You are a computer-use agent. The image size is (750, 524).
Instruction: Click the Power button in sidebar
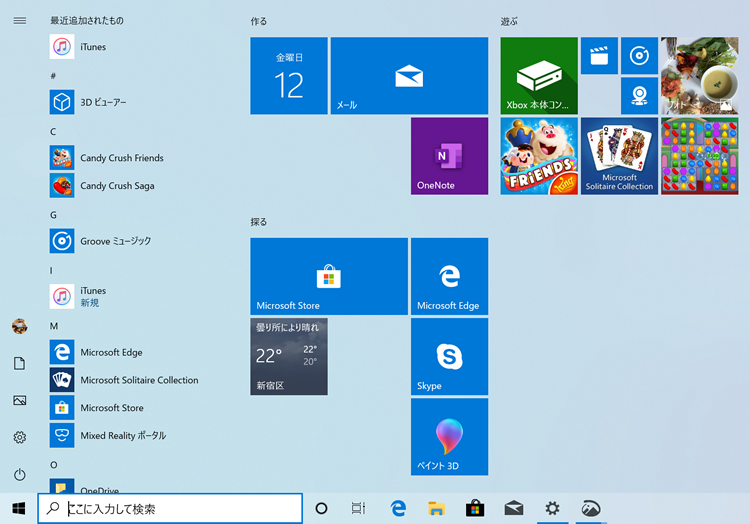click(x=20, y=474)
